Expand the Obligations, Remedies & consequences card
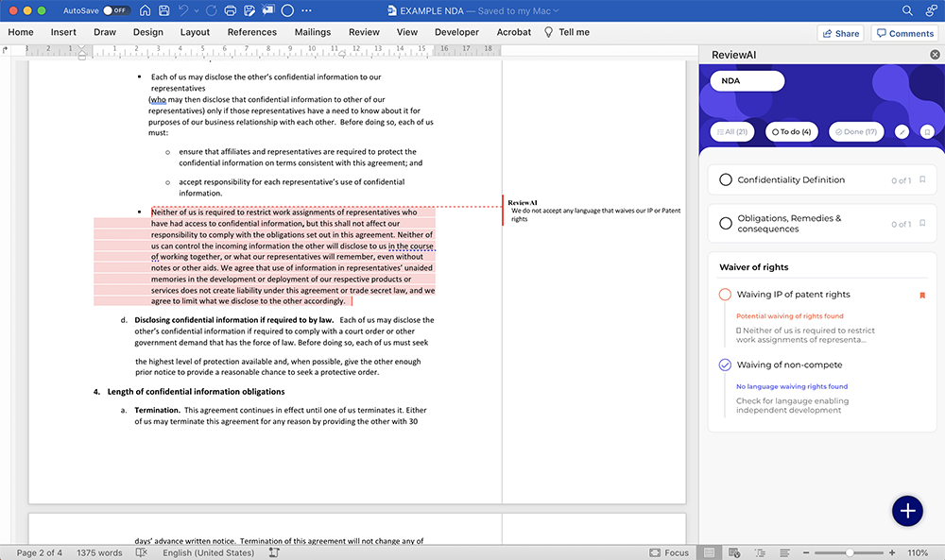 click(822, 224)
